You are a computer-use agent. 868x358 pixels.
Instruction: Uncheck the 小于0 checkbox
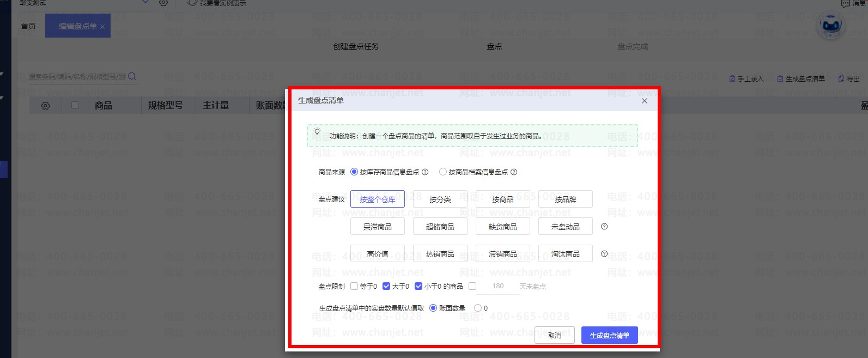click(418, 286)
